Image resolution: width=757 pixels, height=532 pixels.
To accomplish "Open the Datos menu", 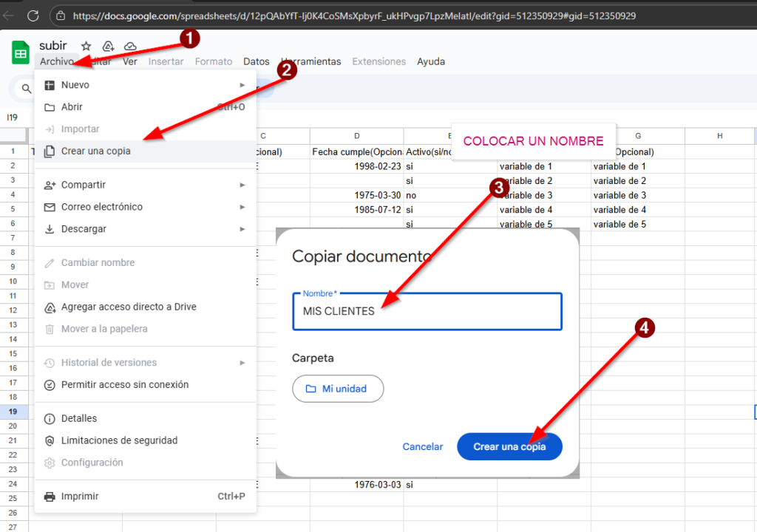I will (256, 61).
